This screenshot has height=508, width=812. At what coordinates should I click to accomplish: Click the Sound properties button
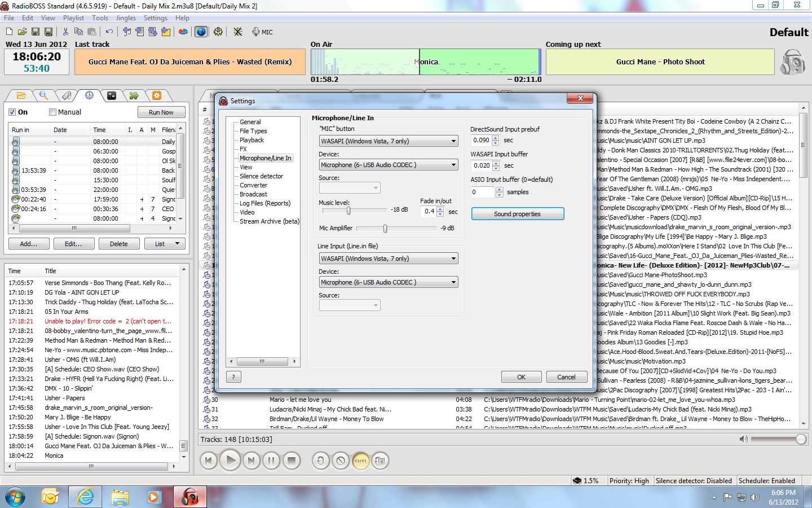pyautogui.click(x=517, y=214)
